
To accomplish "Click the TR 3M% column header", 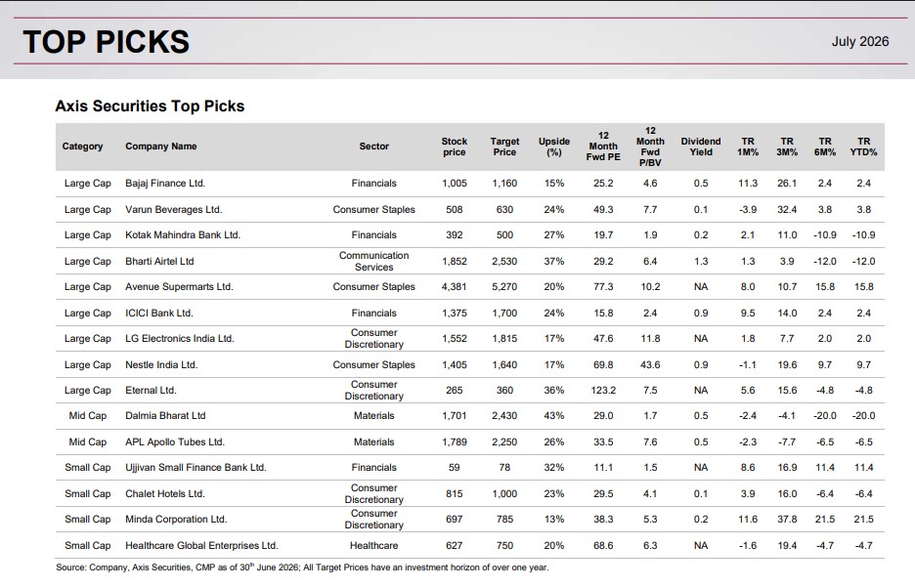I will tap(787, 147).
